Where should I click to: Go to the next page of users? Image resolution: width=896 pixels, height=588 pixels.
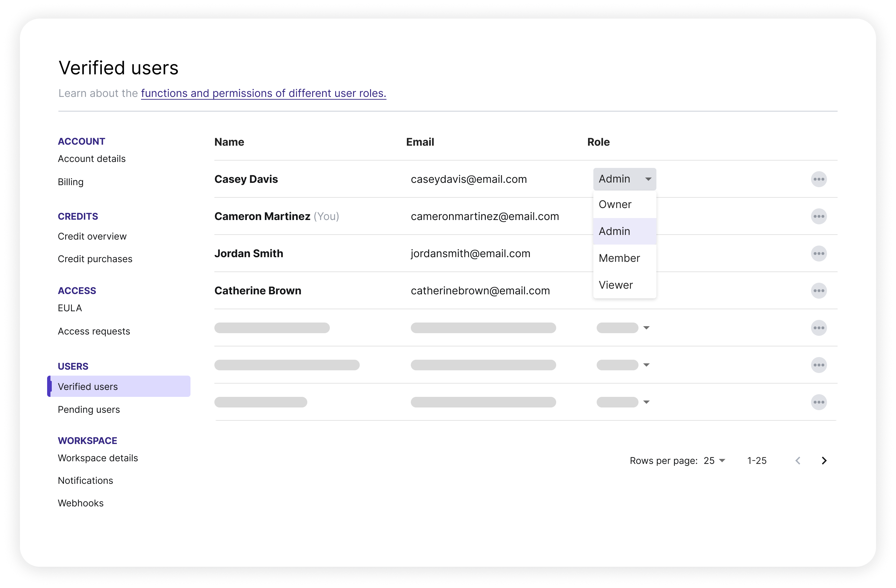[824, 460]
